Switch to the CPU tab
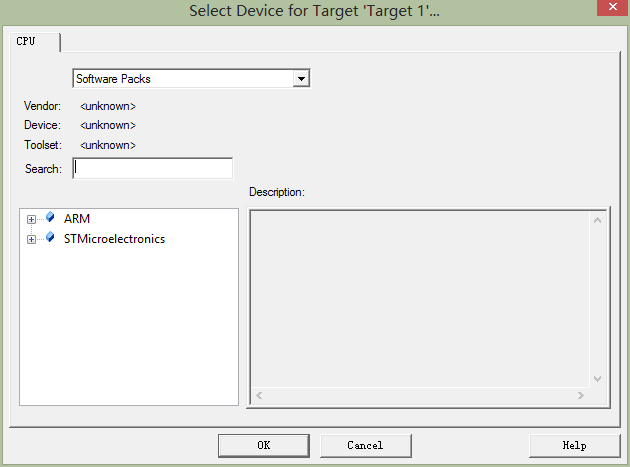Viewport: 630px width, 467px height. (35, 42)
